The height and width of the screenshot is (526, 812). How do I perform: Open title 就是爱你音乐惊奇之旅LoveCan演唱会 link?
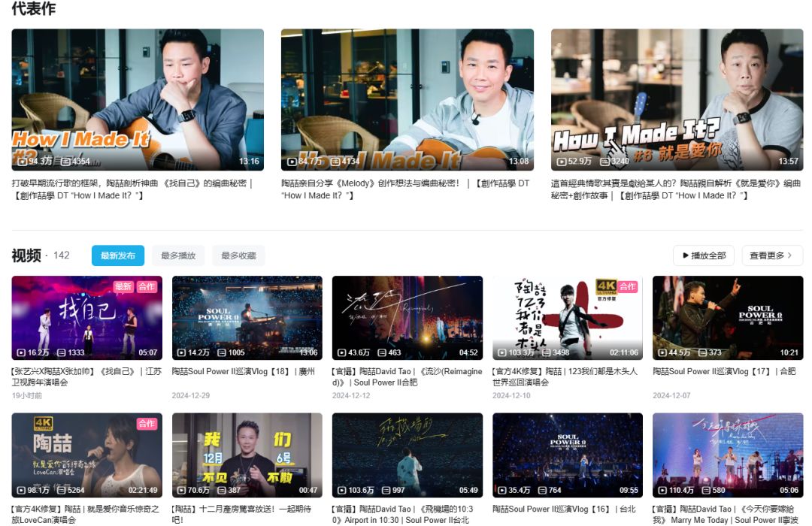(x=86, y=515)
